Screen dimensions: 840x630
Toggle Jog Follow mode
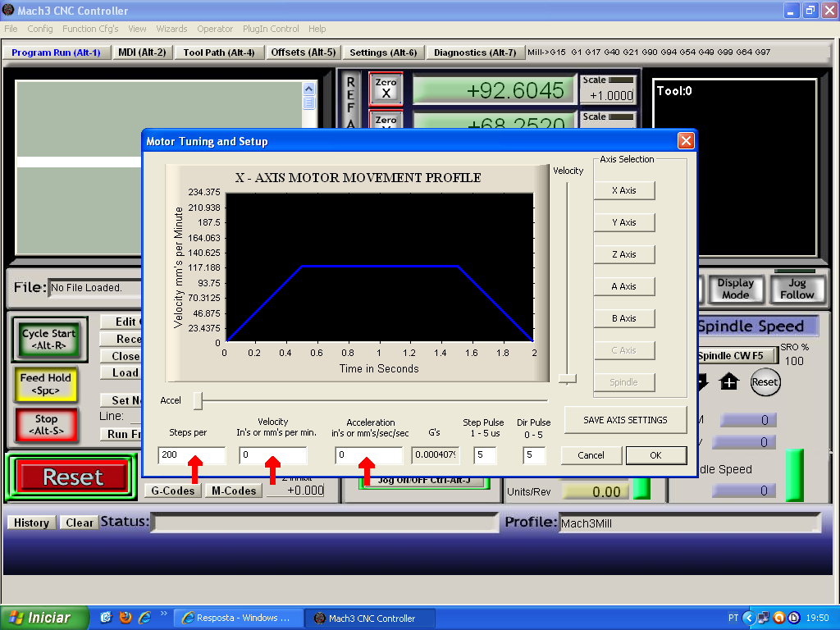click(796, 289)
